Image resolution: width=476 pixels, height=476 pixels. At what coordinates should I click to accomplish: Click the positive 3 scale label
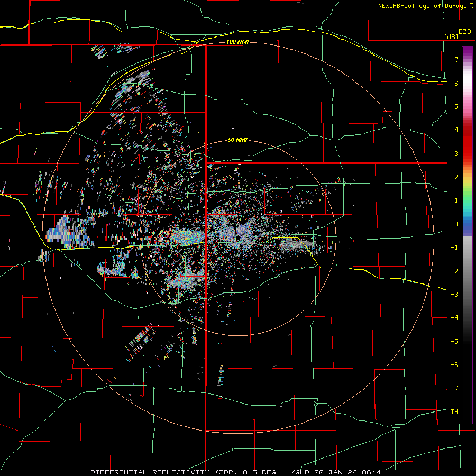456,153
